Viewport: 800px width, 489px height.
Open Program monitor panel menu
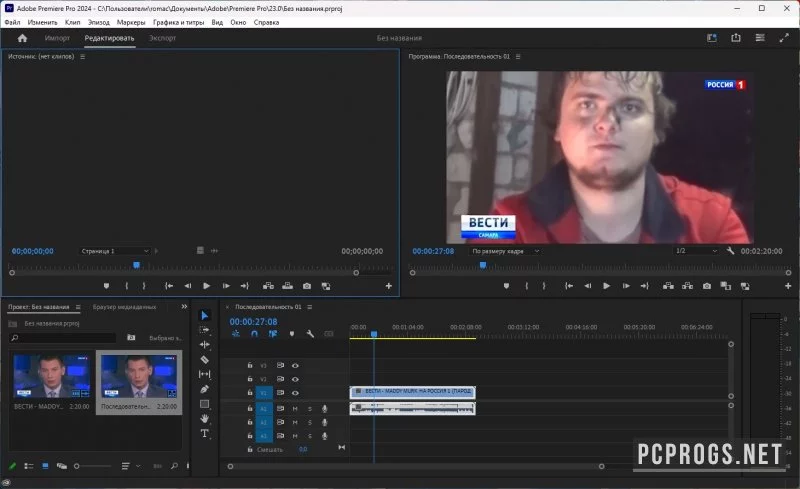[x=518, y=57]
